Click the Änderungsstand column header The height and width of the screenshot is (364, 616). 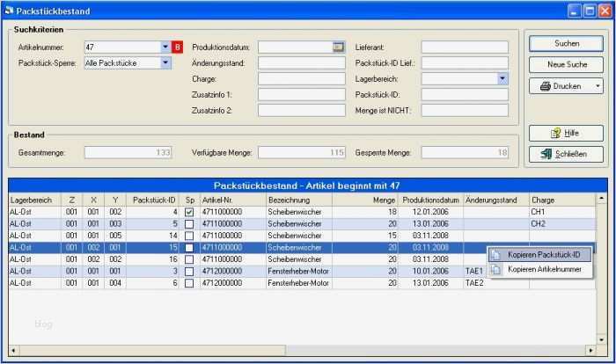496,200
